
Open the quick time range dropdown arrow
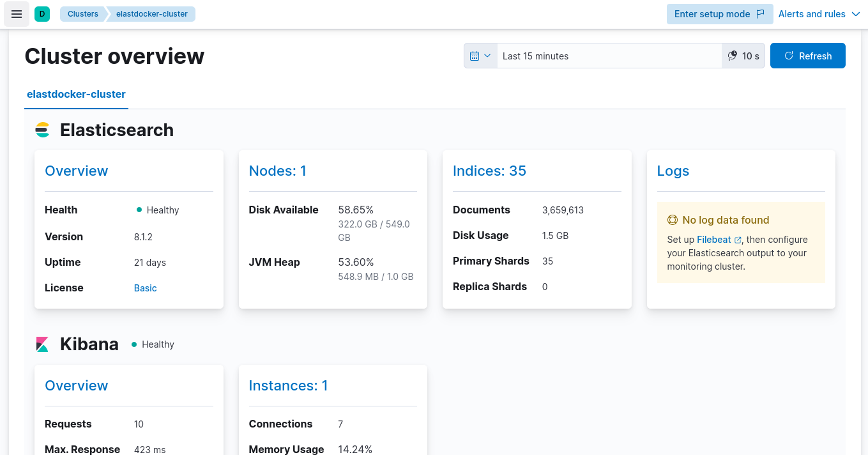[486, 56]
